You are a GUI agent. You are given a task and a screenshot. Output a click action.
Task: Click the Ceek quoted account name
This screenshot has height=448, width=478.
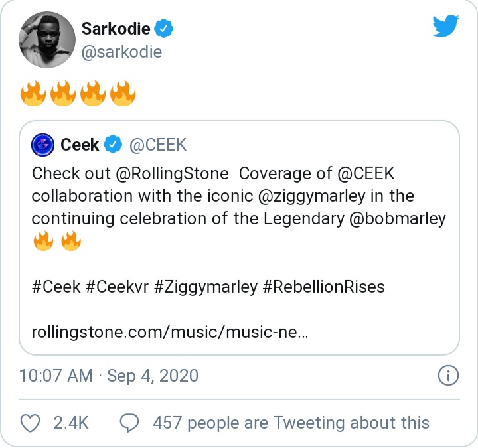[x=80, y=144]
